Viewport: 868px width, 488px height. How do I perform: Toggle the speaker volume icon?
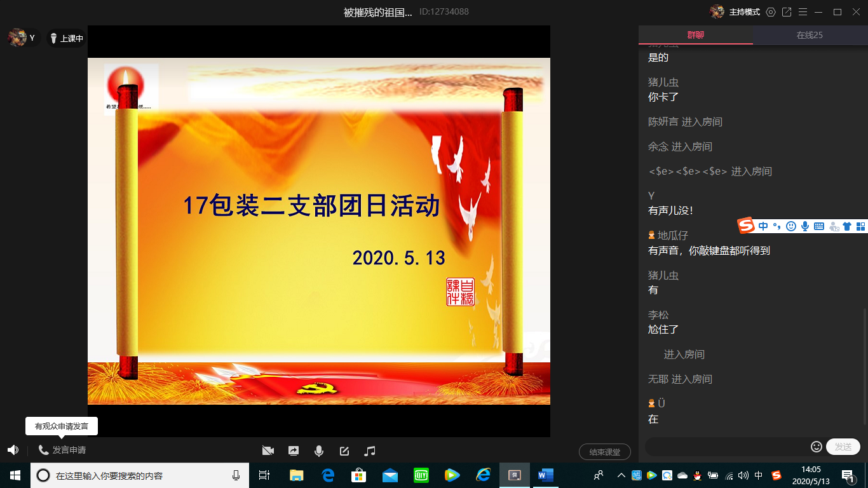[13, 450]
